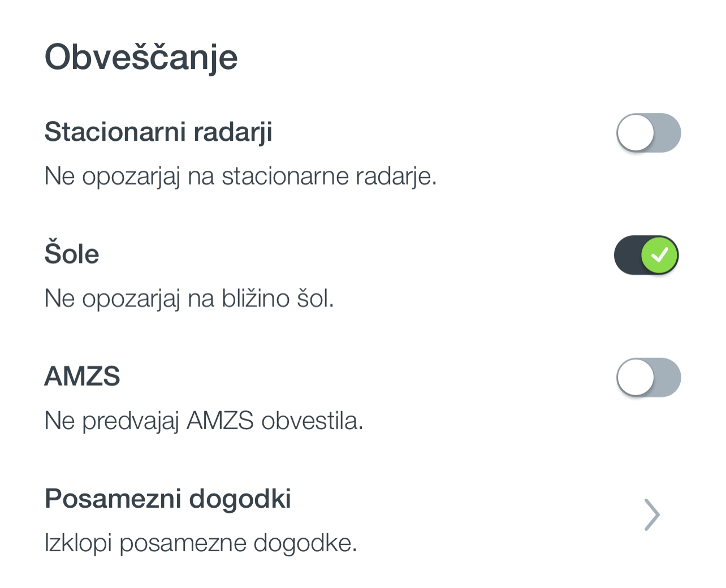
Task: Click "Izklopi posamezne dogodke." description
Action: click(x=201, y=543)
